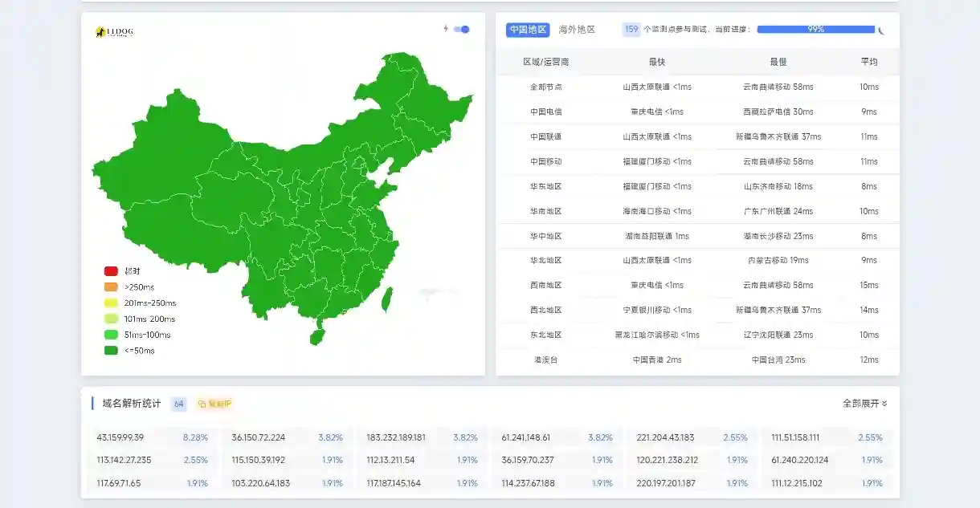Click IP 113.142.27.235
980x508 pixels.
pyautogui.click(x=124, y=460)
